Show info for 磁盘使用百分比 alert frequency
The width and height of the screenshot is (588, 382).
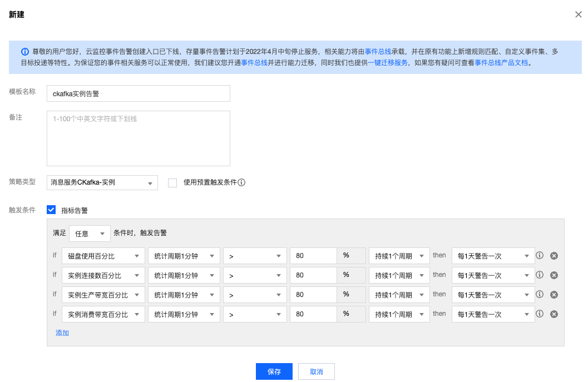pos(539,256)
